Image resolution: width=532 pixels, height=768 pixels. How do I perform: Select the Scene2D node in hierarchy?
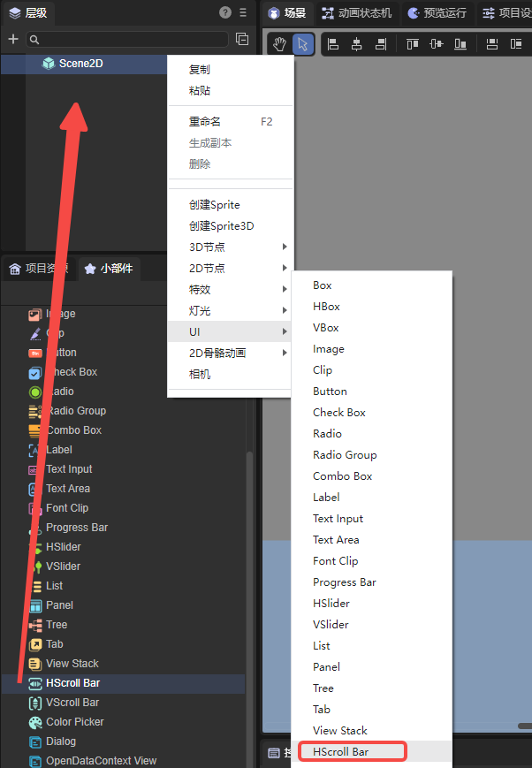[80, 64]
